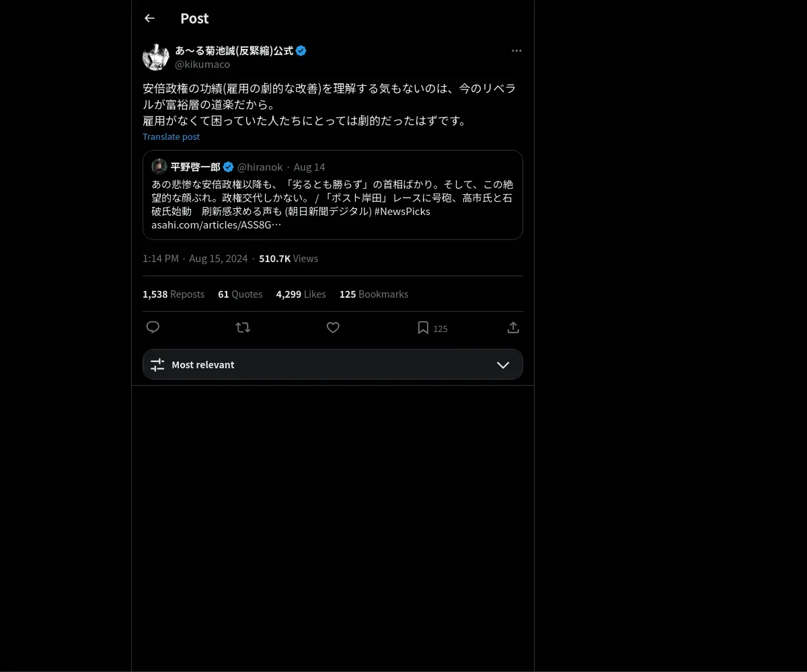Open the three-dot more options menu

click(x=516, y=50)
